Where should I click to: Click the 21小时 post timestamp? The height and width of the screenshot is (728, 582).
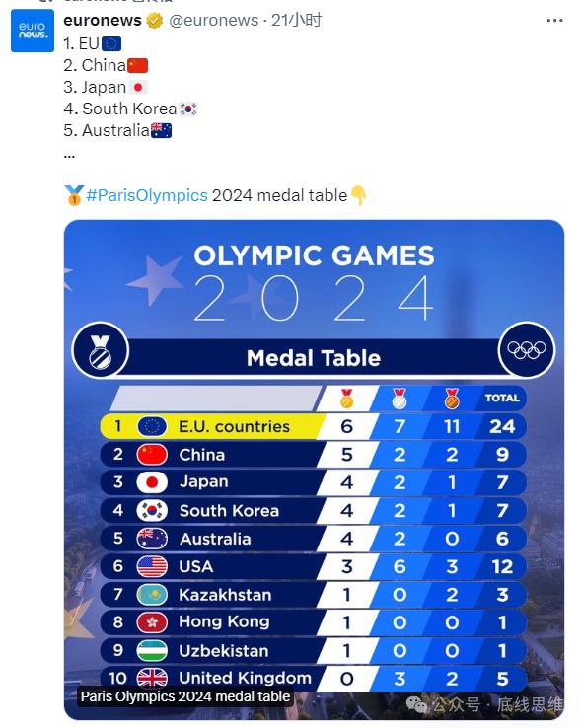tap(297, 21)
